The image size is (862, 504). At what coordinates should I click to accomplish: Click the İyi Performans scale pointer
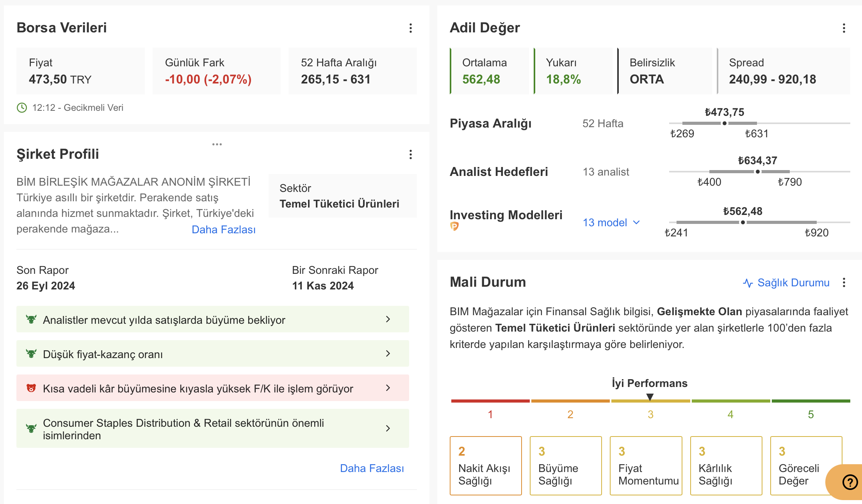tap(650, 397)
